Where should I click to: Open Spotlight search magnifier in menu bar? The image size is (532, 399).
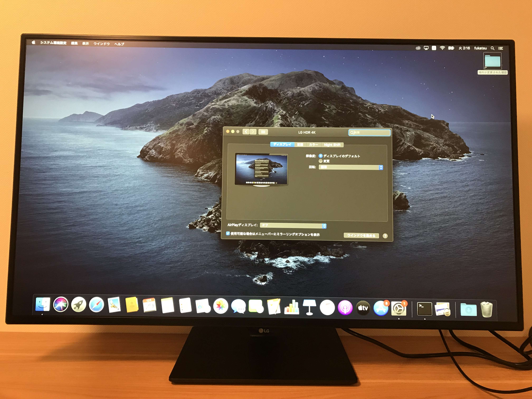click(x=492, y=48)
